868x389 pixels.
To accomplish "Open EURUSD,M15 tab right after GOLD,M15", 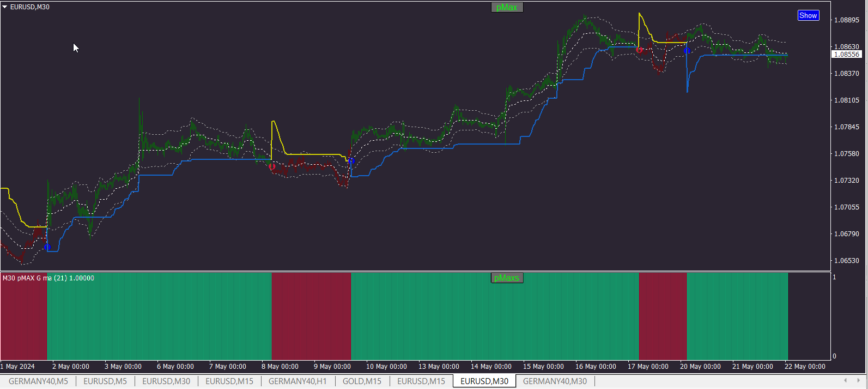I will (x=421, y=381).
